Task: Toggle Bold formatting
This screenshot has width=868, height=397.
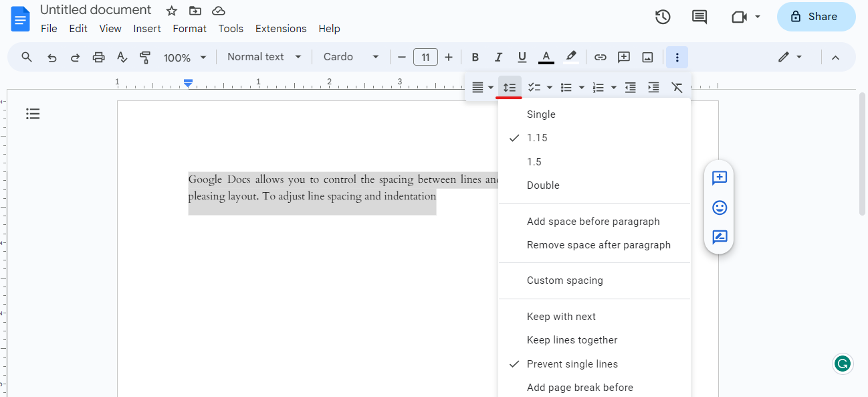Action: click(x=475, y=58)
